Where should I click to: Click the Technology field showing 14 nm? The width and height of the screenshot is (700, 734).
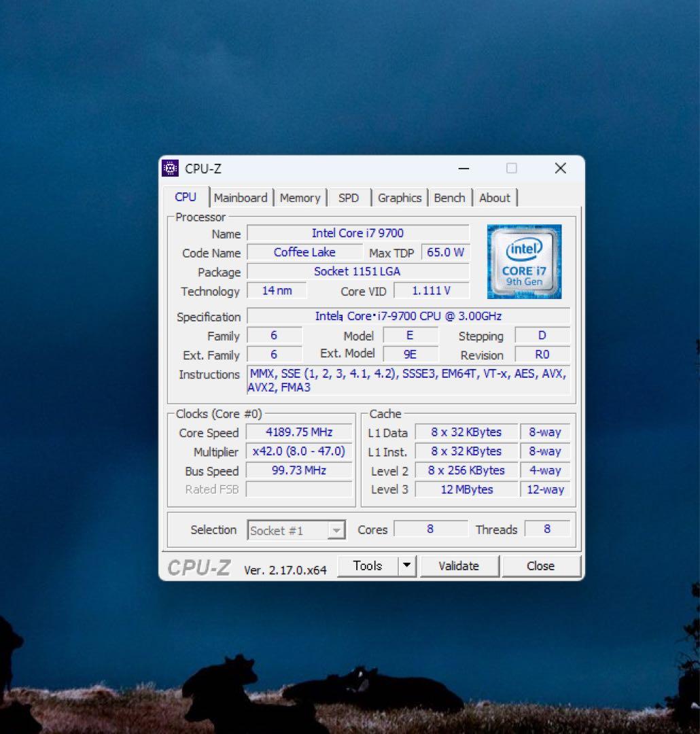(x=277, y=290)
